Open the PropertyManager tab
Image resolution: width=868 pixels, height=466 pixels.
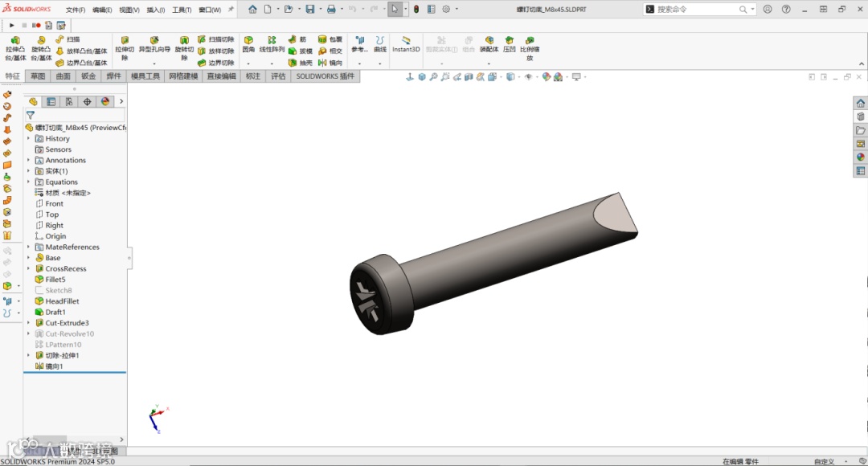click(x=51, y=102)
